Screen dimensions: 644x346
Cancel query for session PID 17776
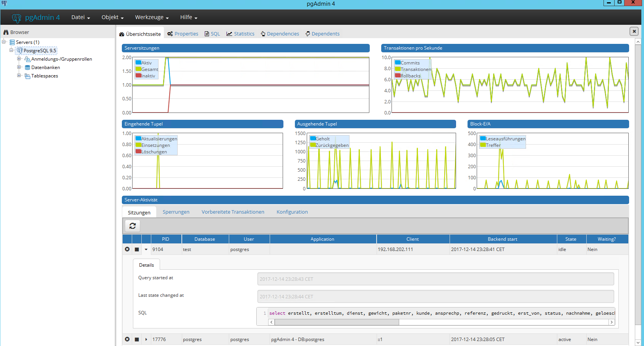[x=127, y=339]
